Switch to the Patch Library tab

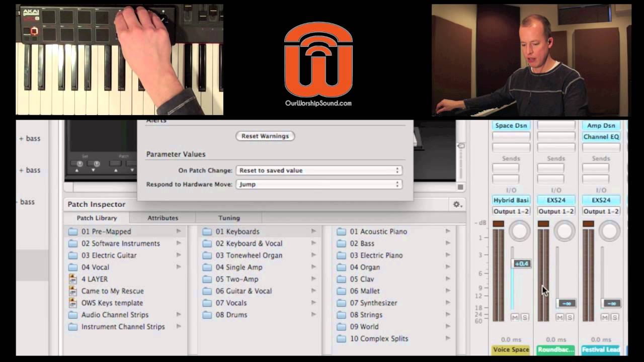(x=97, y=218)
